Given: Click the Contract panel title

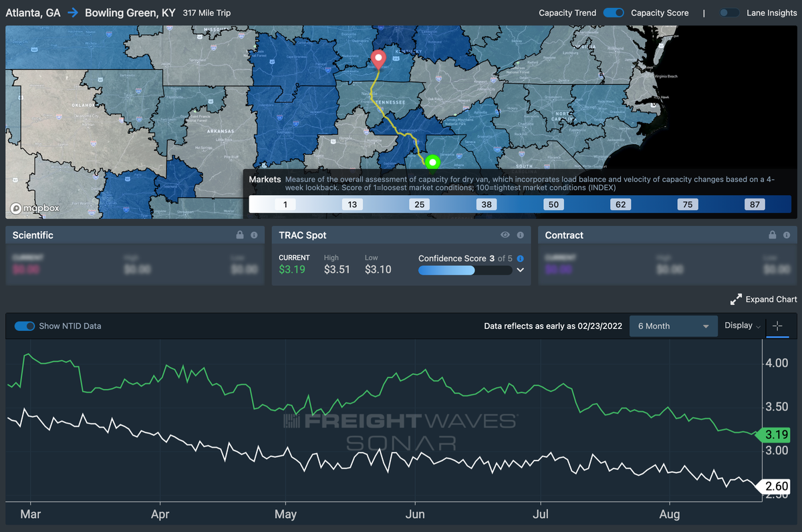Looking at the screenshot, I should coord(564,235).
